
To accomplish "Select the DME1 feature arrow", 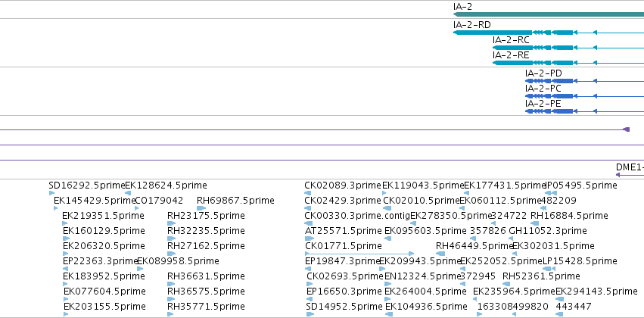I will [x=630, y=175].
